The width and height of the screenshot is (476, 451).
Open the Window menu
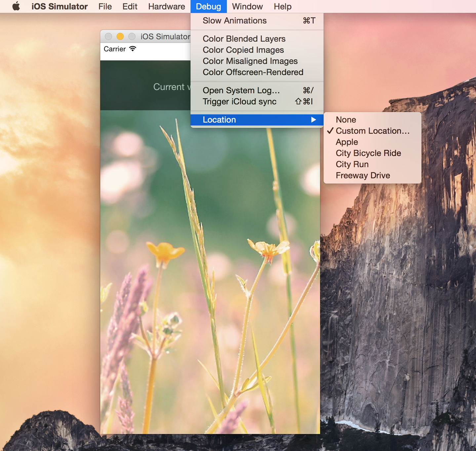pos(247,6)
